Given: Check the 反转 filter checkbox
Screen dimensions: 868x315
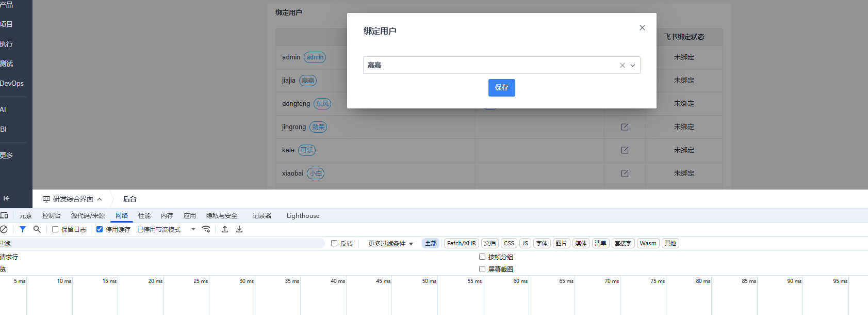Looking at the screenshot, I should click(x=334, y=243).
